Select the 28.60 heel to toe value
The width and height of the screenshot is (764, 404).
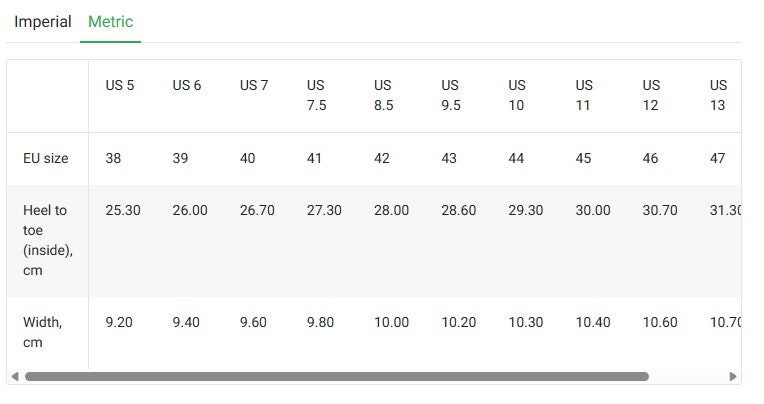(x=458, y=210)
